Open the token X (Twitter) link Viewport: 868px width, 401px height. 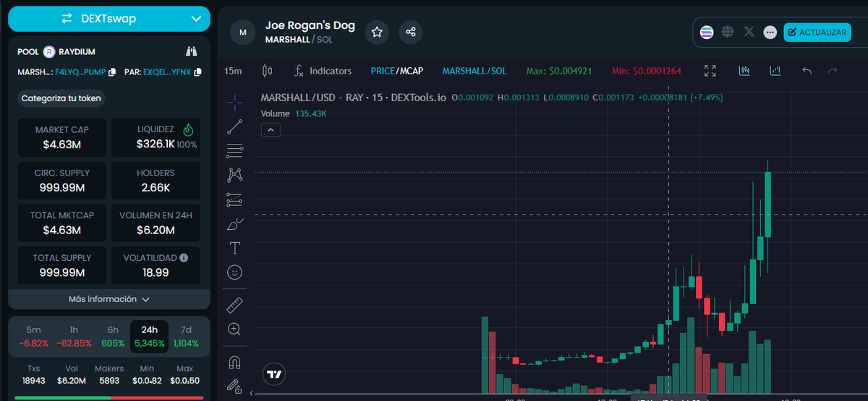point(749,32)
